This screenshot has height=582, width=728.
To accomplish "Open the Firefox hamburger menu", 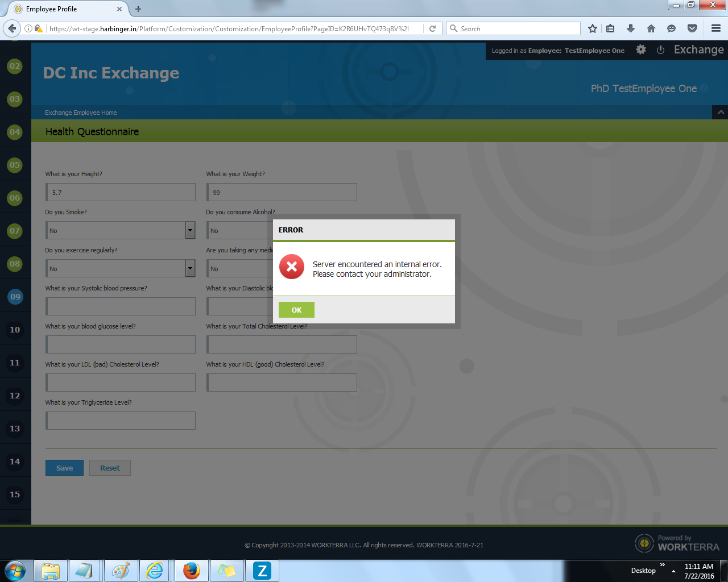I will (716, 28).
